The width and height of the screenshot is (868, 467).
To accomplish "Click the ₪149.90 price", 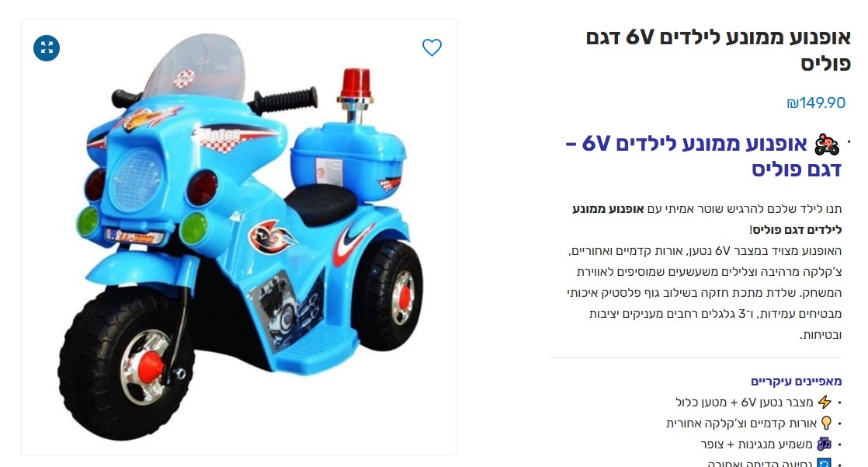I will tap(816, 103).
